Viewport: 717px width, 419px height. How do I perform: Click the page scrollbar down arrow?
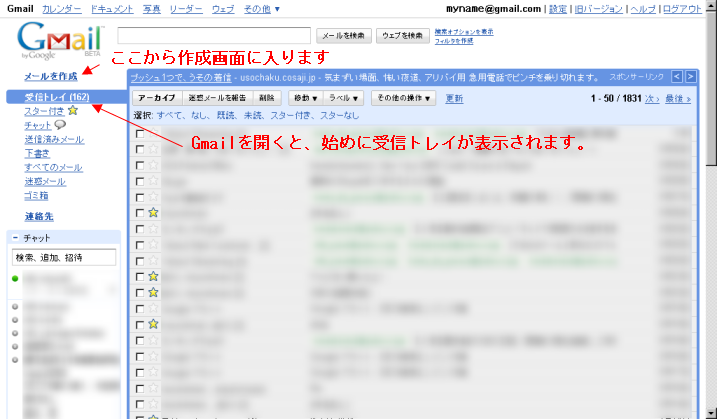pos(712,414)
